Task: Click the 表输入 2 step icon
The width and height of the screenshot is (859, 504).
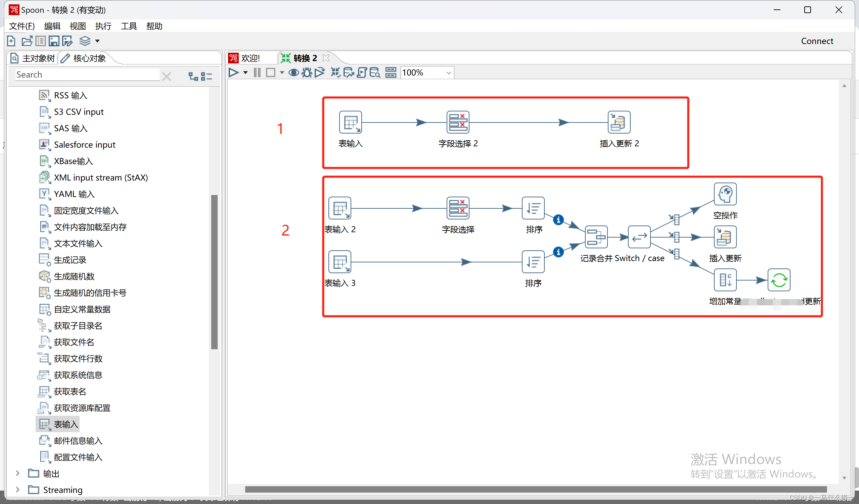Action: 340,208
